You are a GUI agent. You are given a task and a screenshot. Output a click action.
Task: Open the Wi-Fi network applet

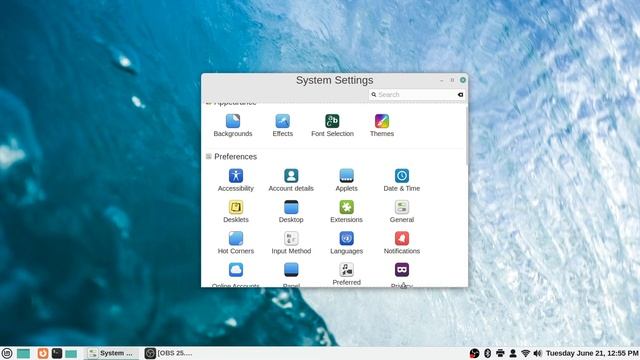[x=525, y=353]
